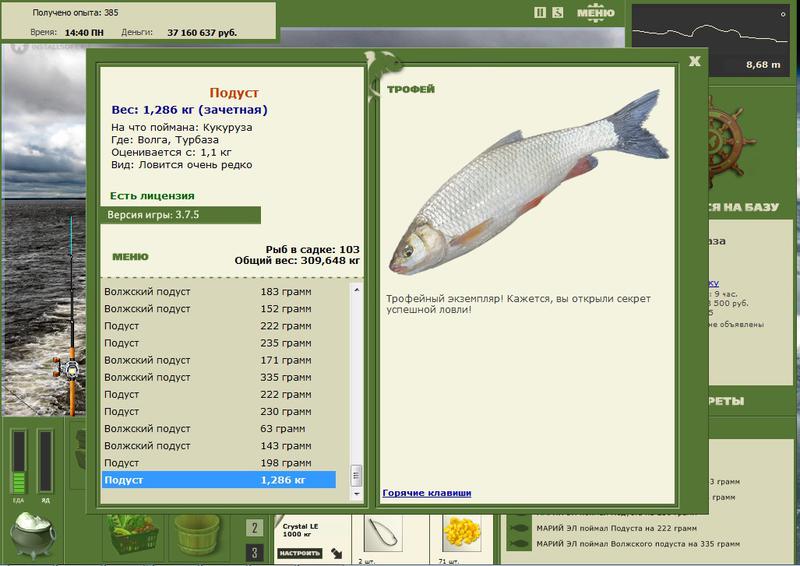This screenshot has width=800, height=566.
Task: Open the Горячие клавиши link
Action: [427, 493]
